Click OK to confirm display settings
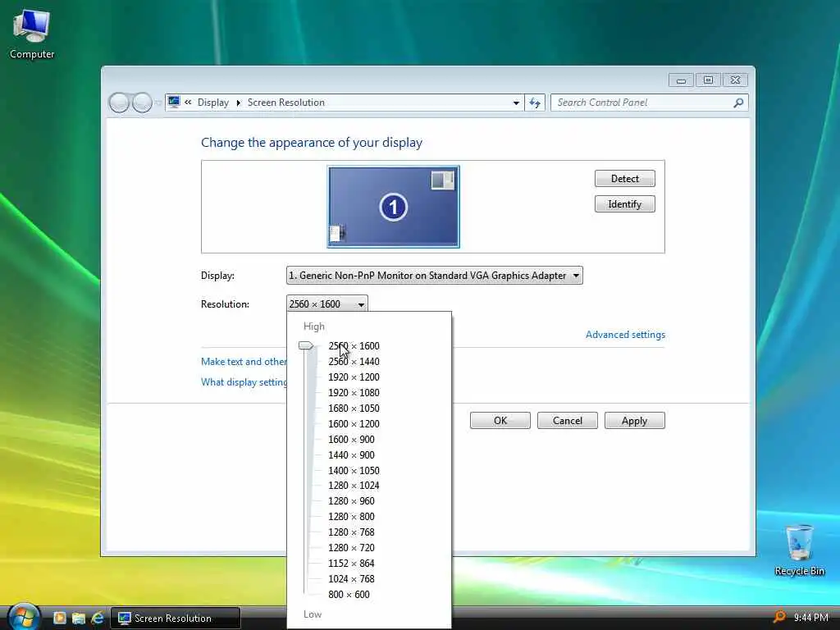 click(x=500, y=421)
